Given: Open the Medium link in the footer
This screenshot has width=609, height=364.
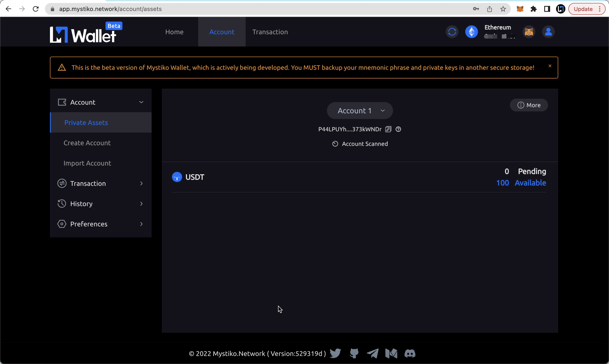Looking at the screenshot, I should 391,353.
